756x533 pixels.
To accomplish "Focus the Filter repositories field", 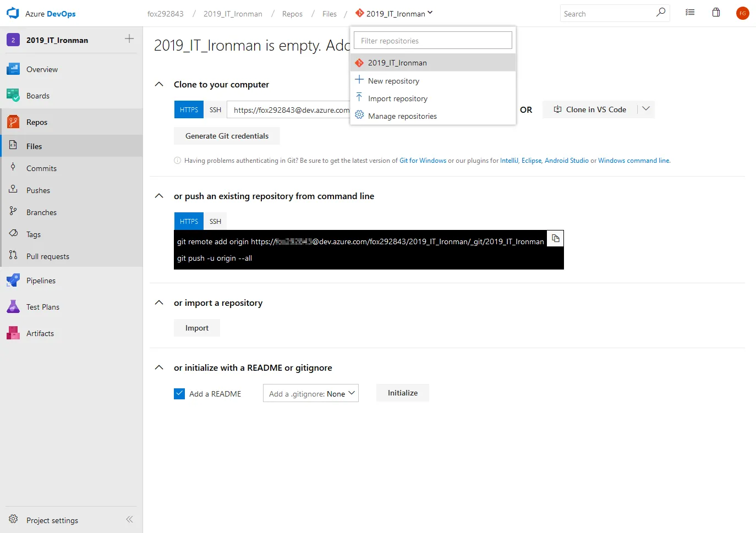I will pyautogui.click(x=432, y=41).
